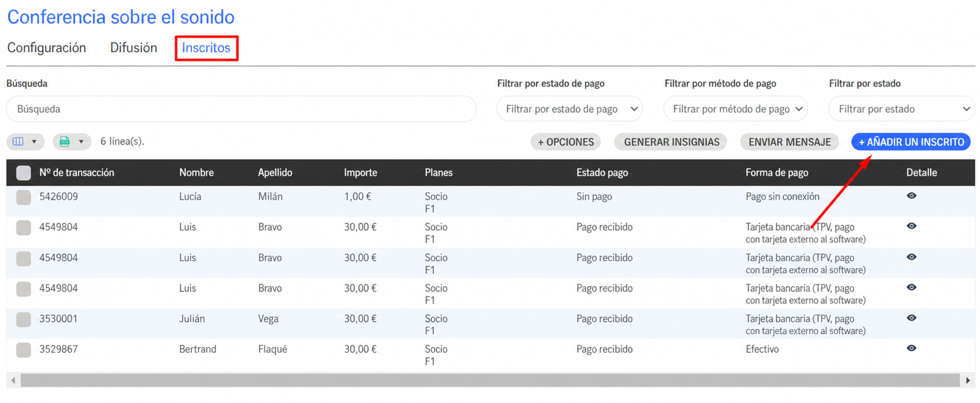Click the '6 línea(s).' row count text
This screenshot has width=980, height=403.
[x=122, y=141]
